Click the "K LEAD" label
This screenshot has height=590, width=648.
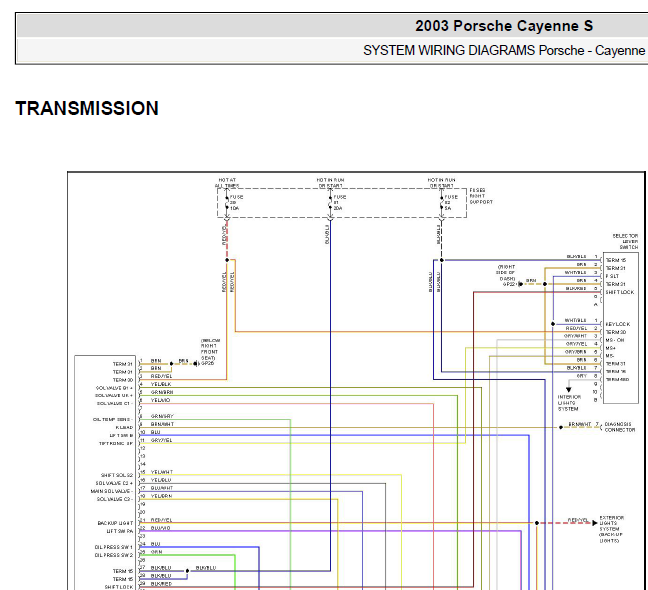click(x=124, y=428)
